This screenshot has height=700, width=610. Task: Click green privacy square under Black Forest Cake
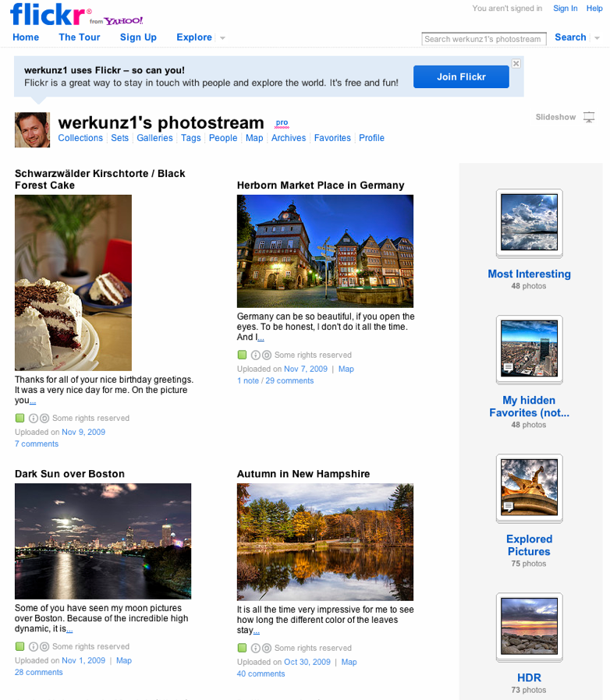pyautogui.click(x=20, y=418)
